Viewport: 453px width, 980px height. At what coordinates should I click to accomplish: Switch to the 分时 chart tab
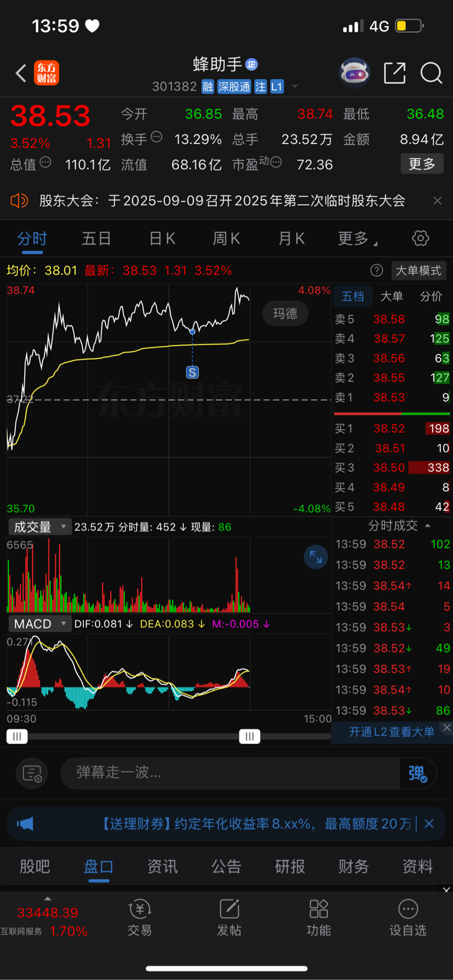pos(32,239)
